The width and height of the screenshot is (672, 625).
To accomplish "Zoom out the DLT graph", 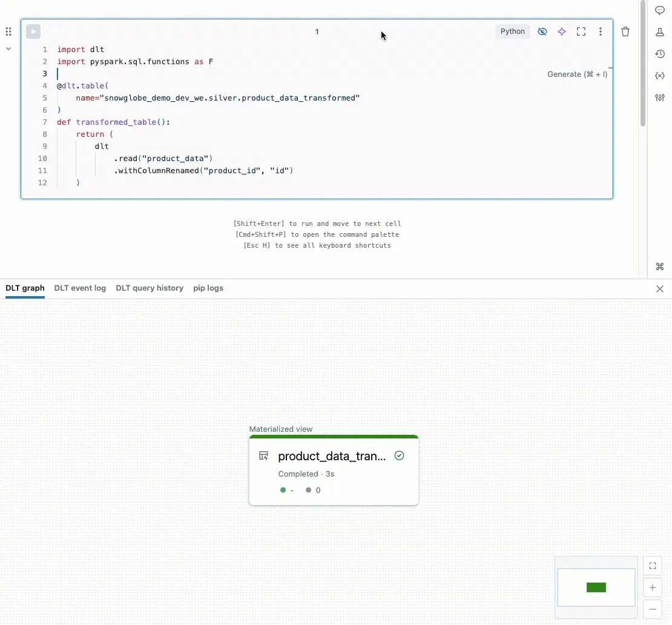I will 652,609.
